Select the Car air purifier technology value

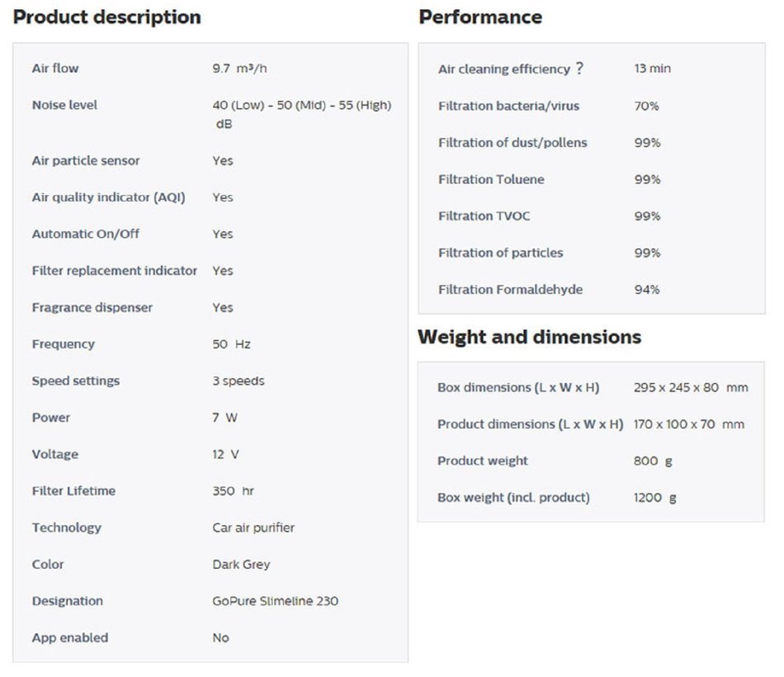point(253,528)
